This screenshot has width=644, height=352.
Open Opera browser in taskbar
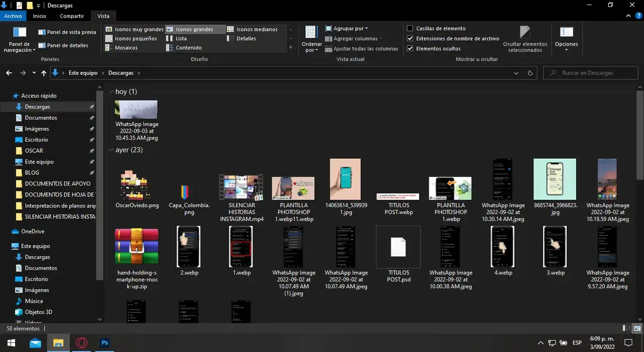82,343
